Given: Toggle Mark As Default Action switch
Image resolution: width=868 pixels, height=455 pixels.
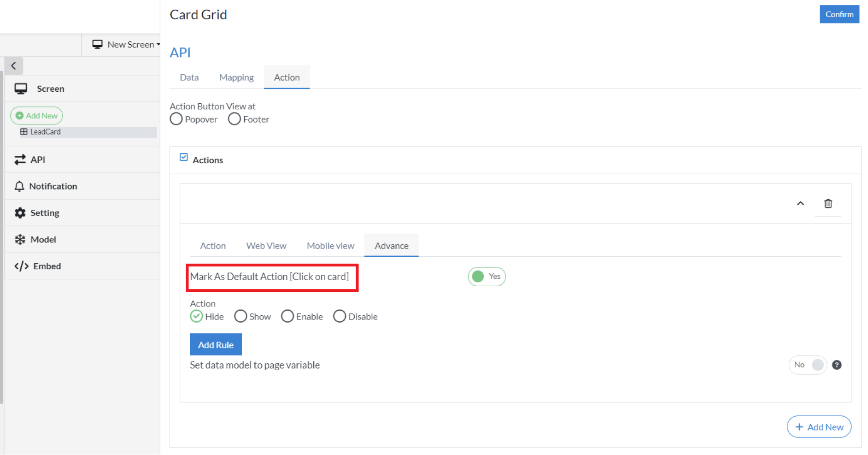Looking at the screenshot, I should (x=487, y=276).
